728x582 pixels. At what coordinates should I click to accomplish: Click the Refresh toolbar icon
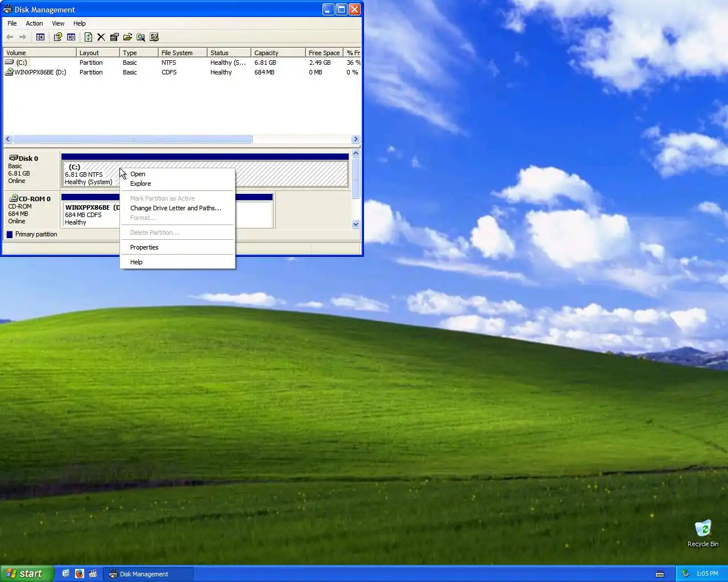(x=88, y=37)
